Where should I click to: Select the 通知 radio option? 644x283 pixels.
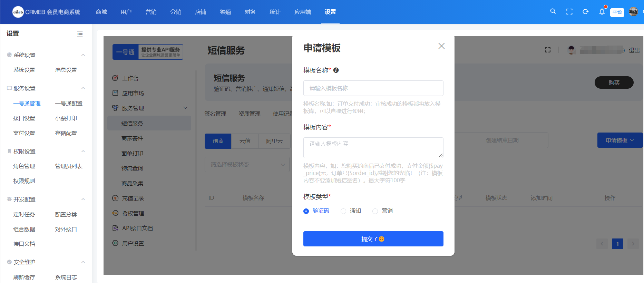coord(343,211)
